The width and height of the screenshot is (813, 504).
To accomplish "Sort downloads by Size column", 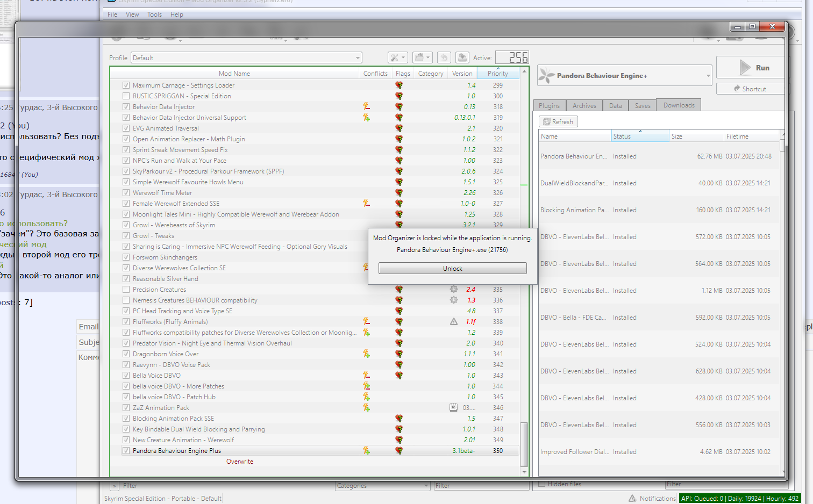I will (x=696, y=136).
